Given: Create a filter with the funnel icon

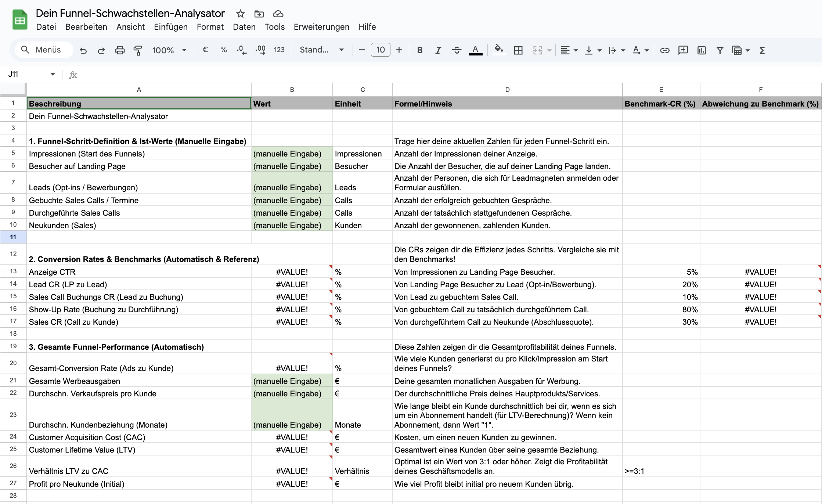Looking at the screenshot, I should click(720, 50).
